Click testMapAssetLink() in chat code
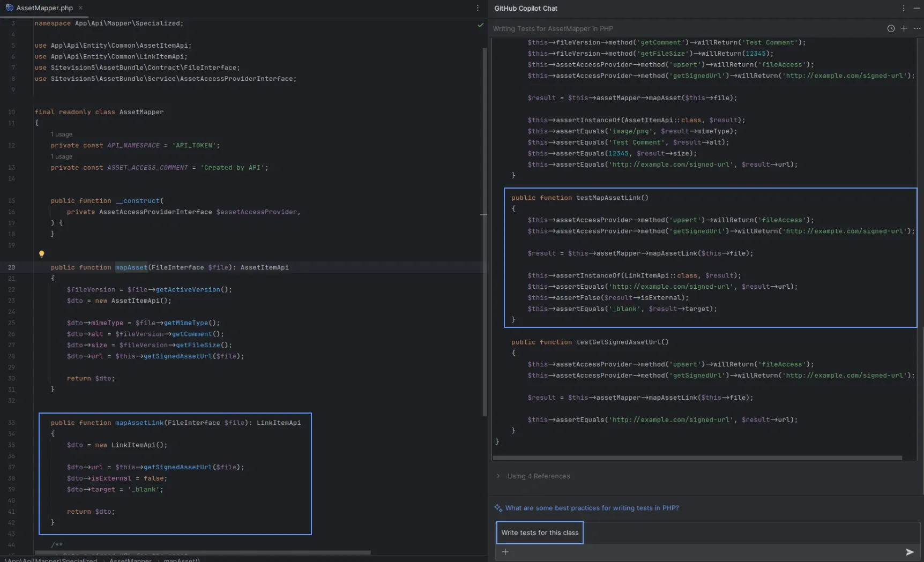The height and width of the screenshot is (562, 924). tap(612, 198)
